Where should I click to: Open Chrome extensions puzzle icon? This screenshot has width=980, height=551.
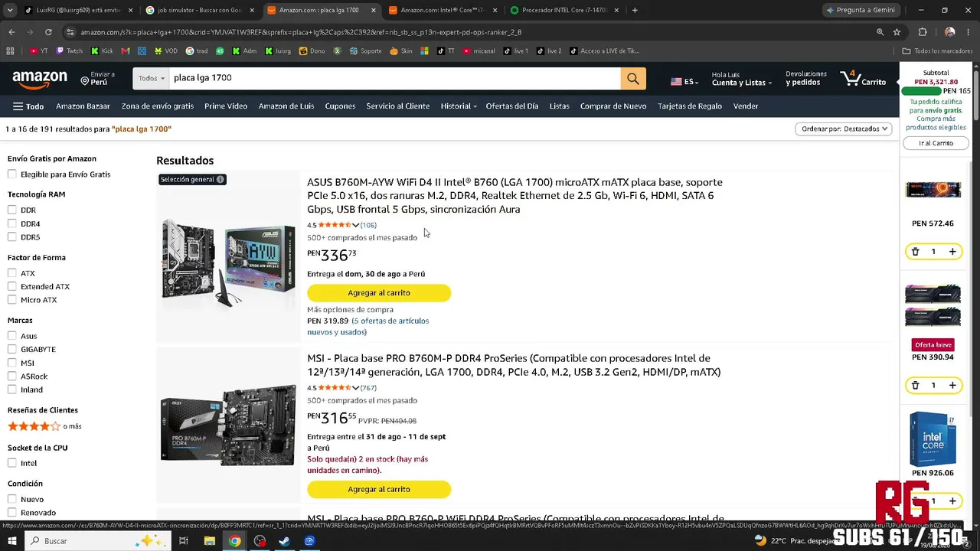tap(922, 32)
